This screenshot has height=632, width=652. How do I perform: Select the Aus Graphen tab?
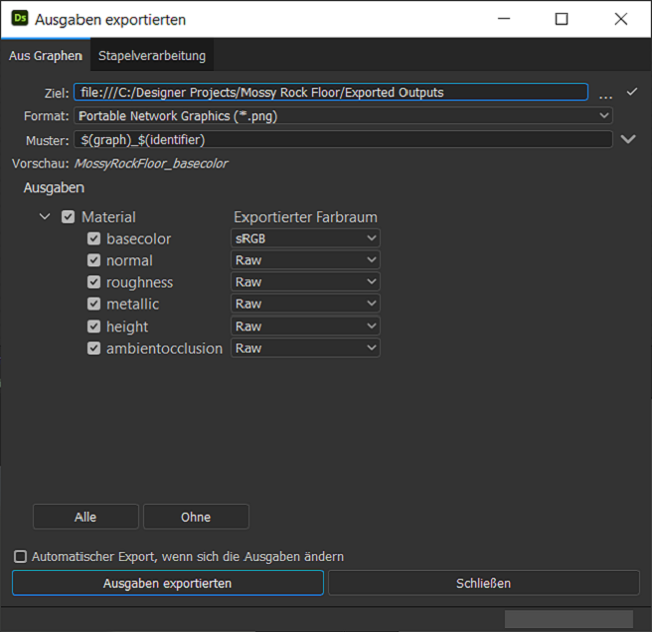pyautogui.click(x=45, y=56)
